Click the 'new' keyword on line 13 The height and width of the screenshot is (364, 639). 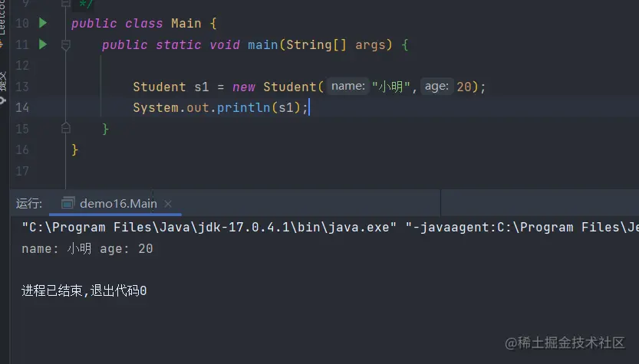[244, 87]
